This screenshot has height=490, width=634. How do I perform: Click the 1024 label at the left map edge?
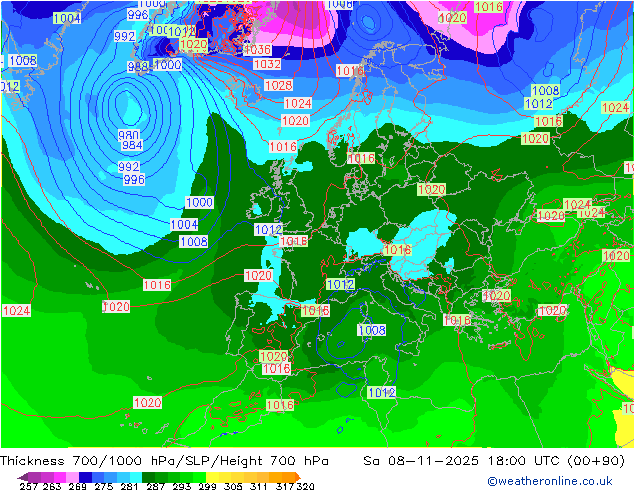[17, 310]
